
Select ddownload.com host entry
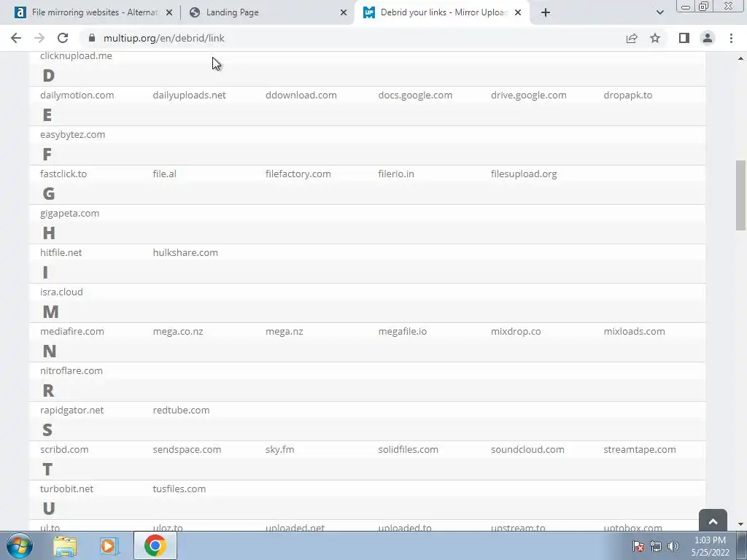[301, 96]
